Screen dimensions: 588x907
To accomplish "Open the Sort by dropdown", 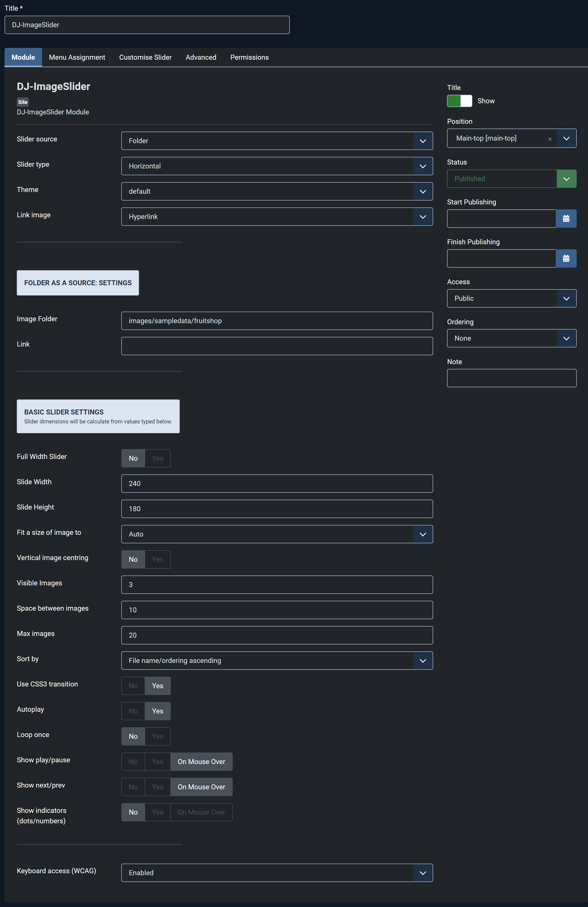I will point(277,661).
